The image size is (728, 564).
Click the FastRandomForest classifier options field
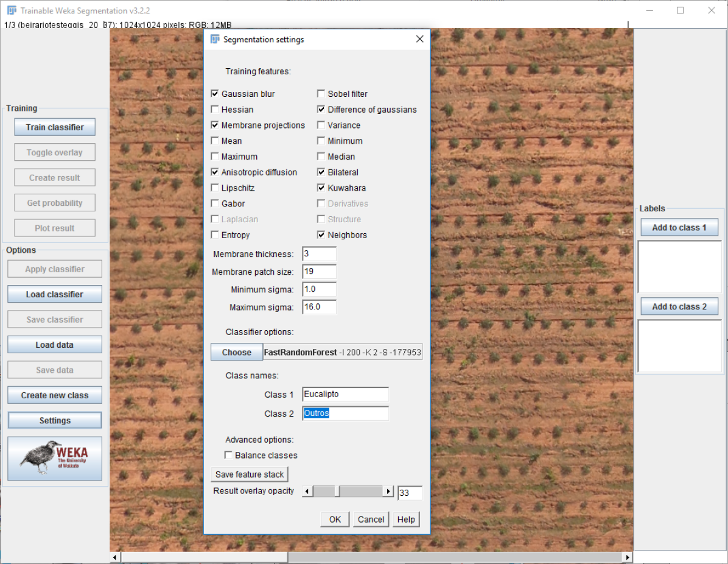[342, 352]
